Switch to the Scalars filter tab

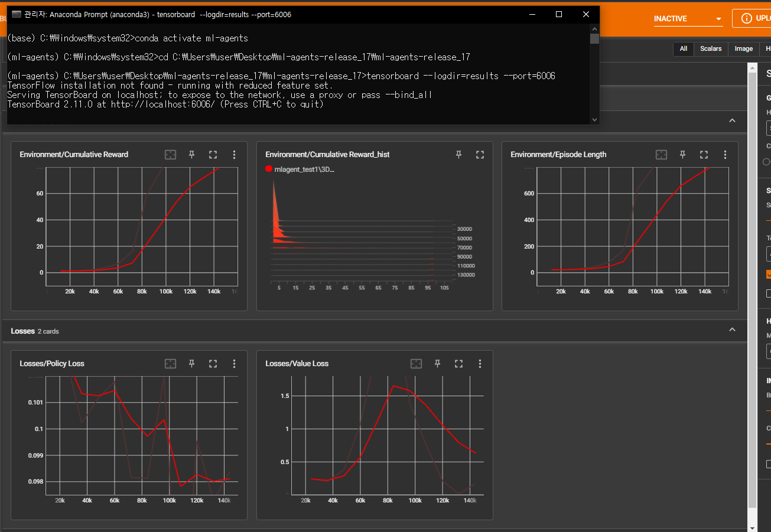click(711, 49)
